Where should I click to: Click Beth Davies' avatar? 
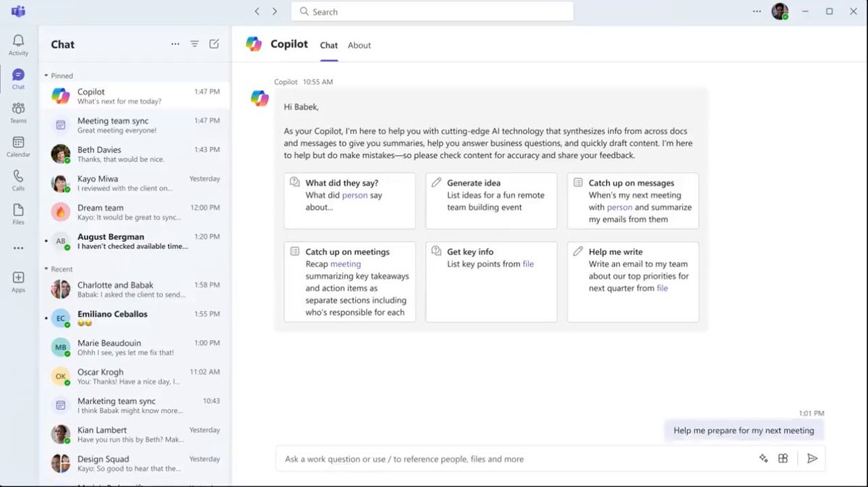(61, 153)
